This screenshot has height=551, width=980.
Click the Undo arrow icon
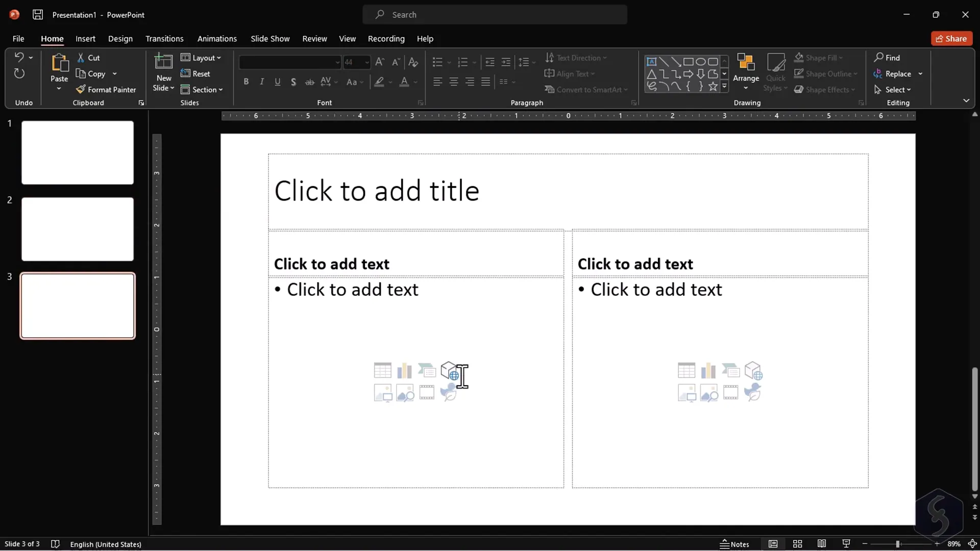point(19,57)
